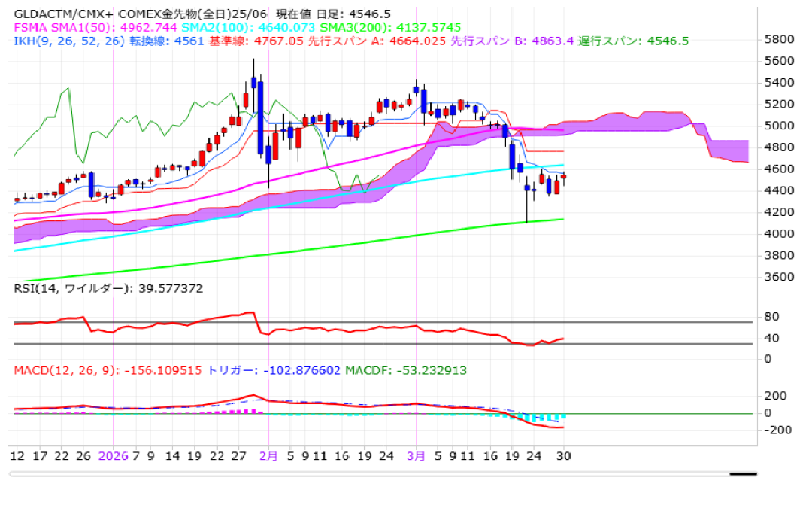This screenshot has height=529, width=812.
Task: Select the SMA2(100) cyan legend label
Action: pyautogui.click(x=206, y=27)
